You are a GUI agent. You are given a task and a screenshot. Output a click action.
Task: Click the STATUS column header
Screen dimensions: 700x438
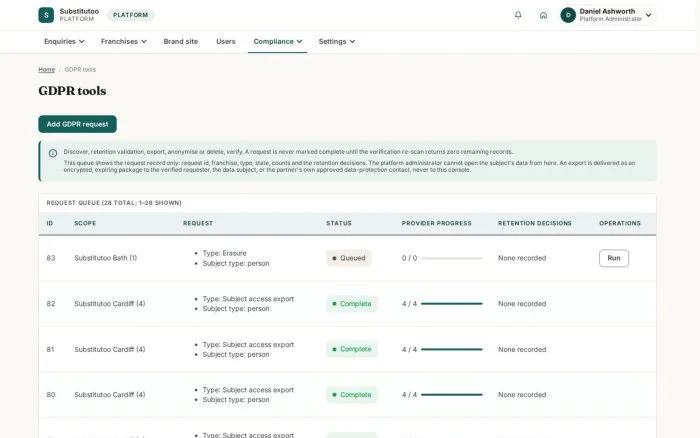(338, 223)
